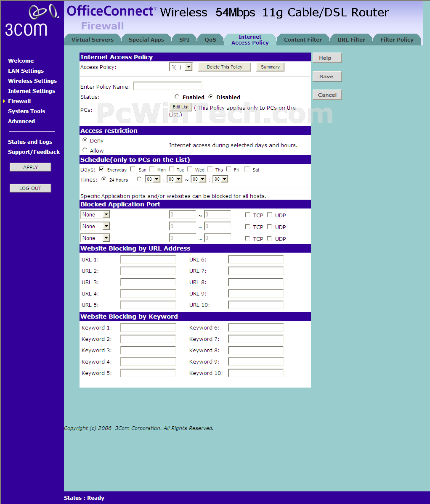The height and width of the screenshot is (504, 430).
Task: Check the Thu day checkbox
Action: tap(210, 169)
